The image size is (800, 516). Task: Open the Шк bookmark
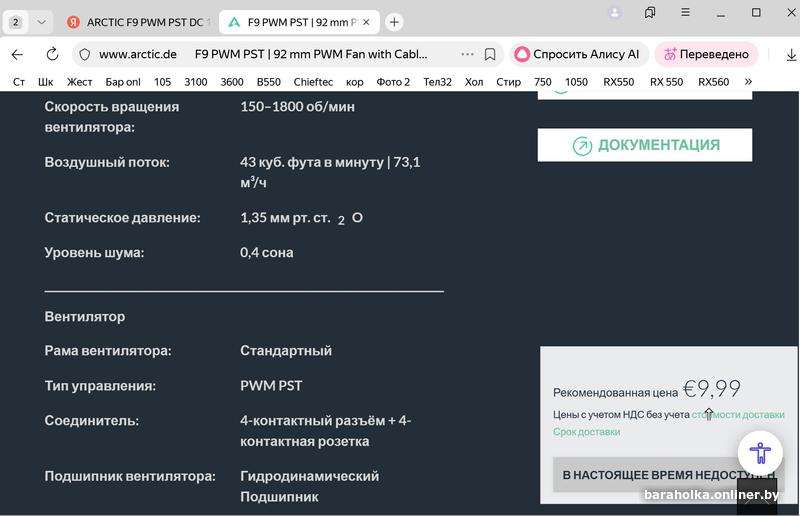45,82
